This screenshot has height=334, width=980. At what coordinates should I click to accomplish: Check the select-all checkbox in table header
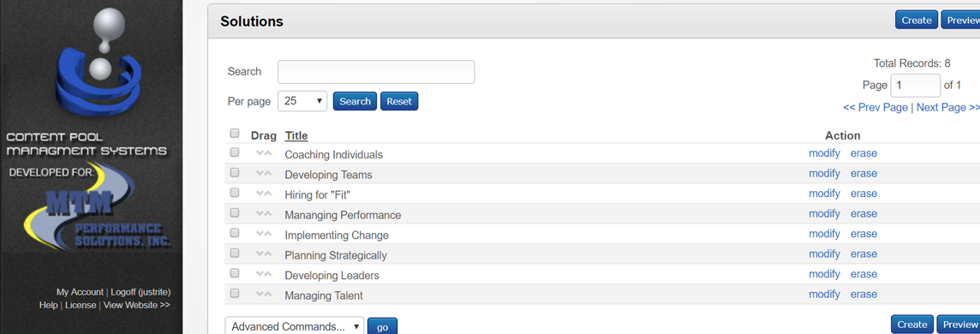pyautogui.click(x=235, y=133)
